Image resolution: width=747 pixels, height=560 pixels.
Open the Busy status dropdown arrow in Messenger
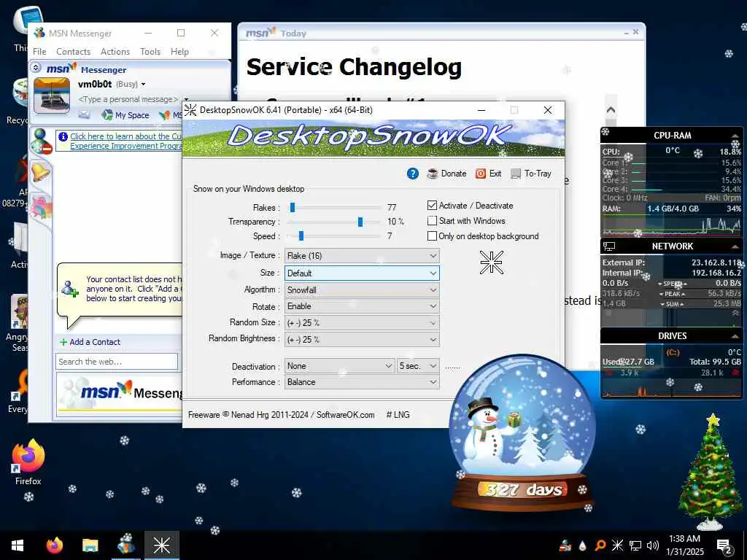[x=143, y=85]
